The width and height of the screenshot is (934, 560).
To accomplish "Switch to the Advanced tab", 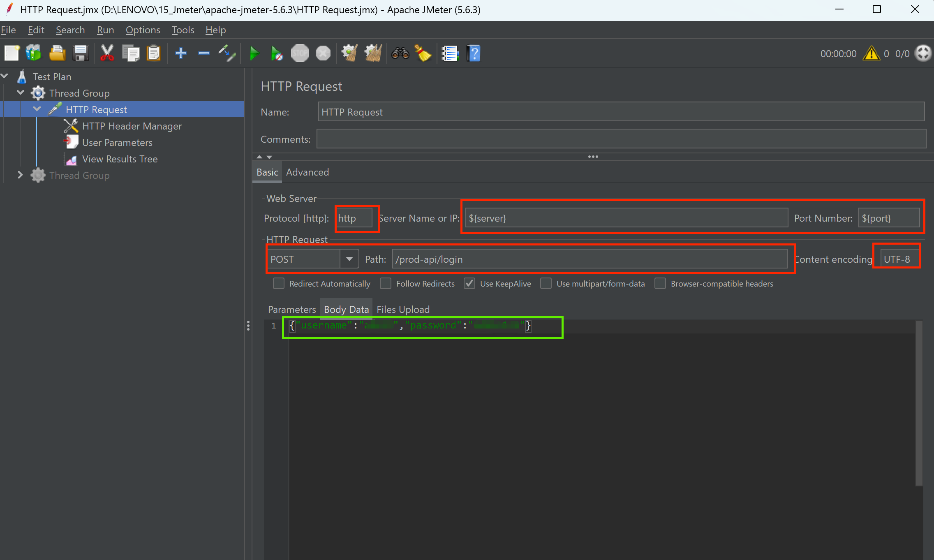I will click(307, 172).
